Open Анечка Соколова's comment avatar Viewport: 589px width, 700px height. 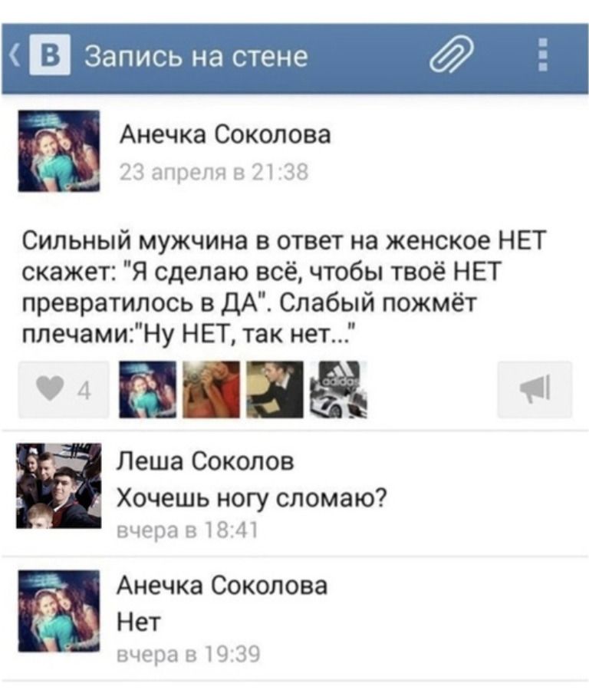click(58, 611)
